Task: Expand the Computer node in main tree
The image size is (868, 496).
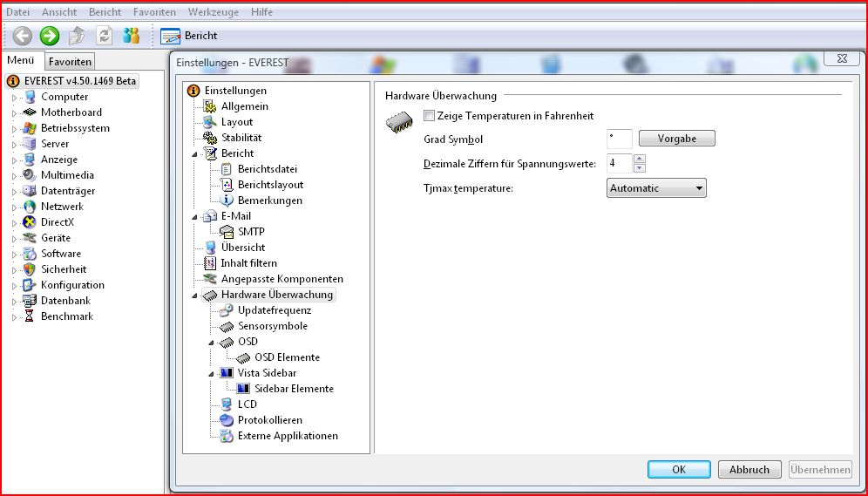Action: point(15,98)
